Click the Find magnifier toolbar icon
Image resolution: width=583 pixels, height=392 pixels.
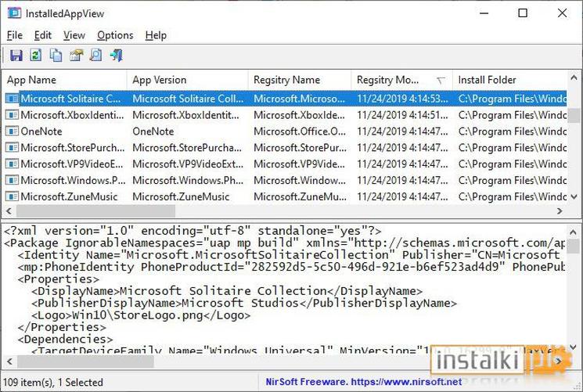click(96, 56)
